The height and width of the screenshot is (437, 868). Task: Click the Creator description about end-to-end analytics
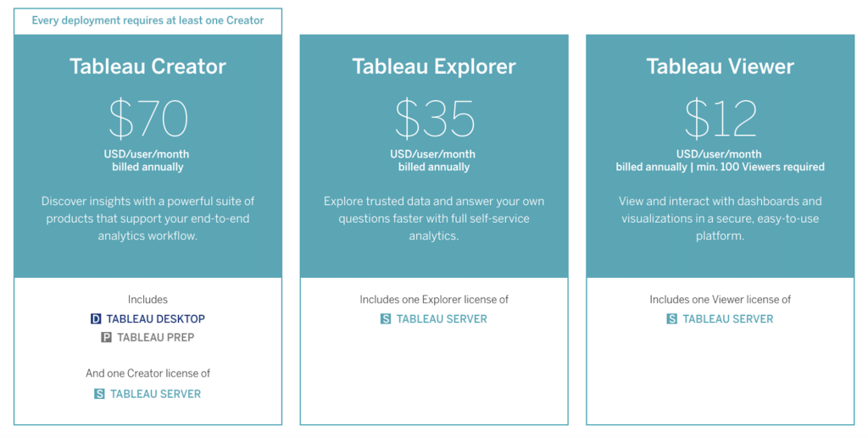147,218
